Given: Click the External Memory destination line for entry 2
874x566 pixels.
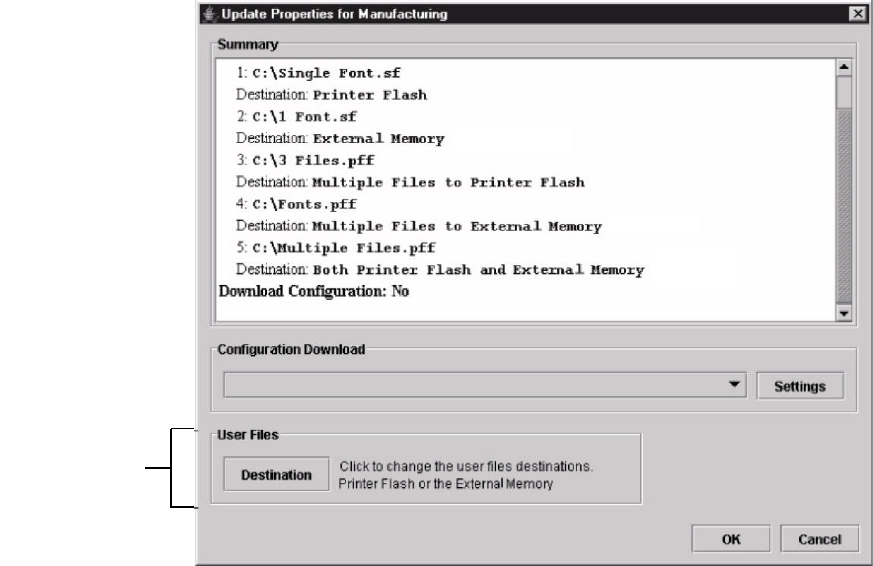Looking at the screenshot, I should (x=340, y=138).
